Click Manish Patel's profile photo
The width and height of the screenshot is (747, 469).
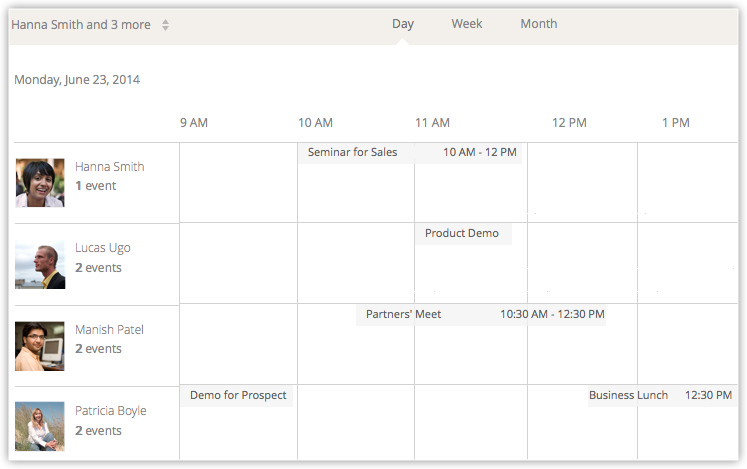coord(40,346)
